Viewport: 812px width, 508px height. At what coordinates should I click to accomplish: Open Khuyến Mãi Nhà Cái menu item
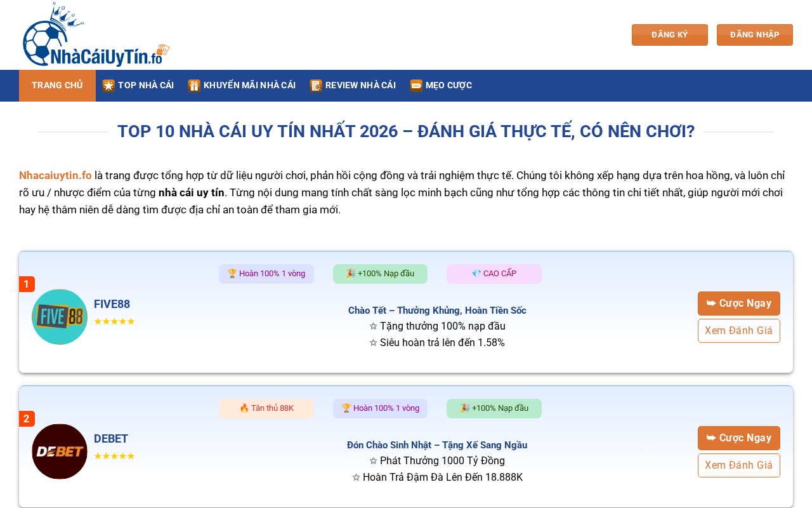pos(242,86)
